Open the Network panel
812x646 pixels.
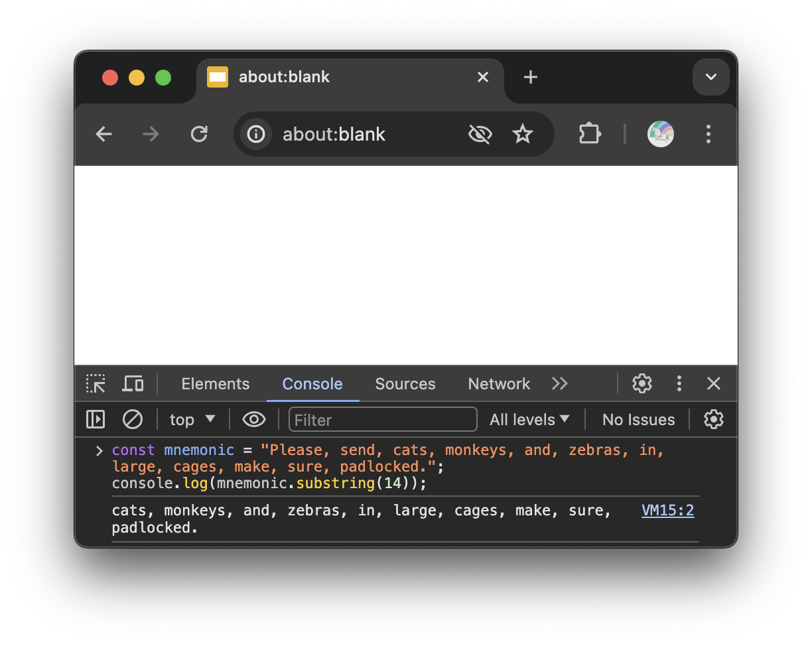coord(499,384)
